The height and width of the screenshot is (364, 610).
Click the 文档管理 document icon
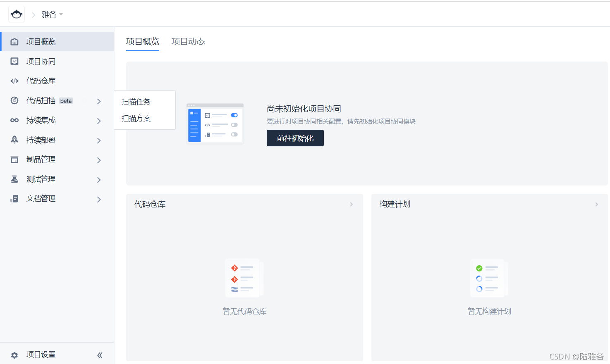pyautogui.click(x=14, y=199)
